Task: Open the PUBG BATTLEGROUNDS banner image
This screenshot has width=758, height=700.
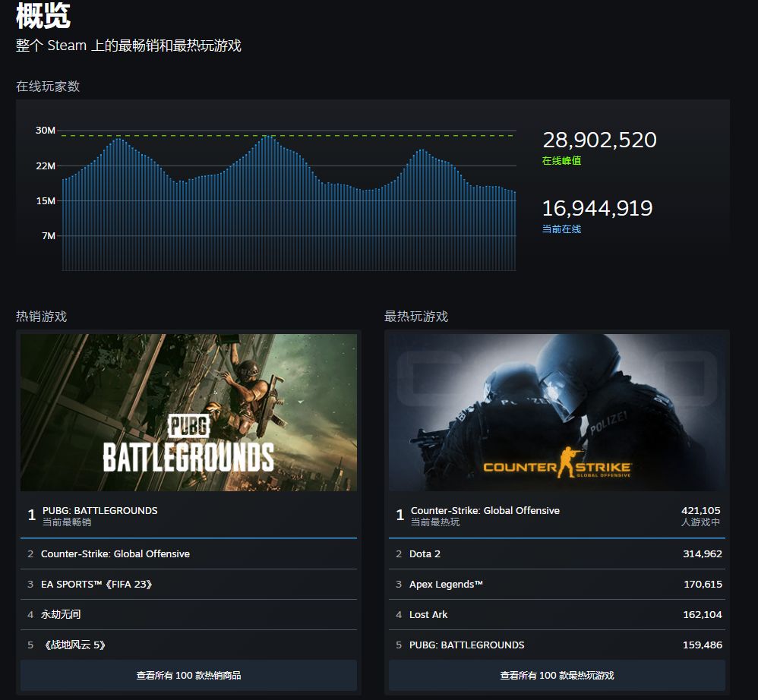Action: [188, 412]
